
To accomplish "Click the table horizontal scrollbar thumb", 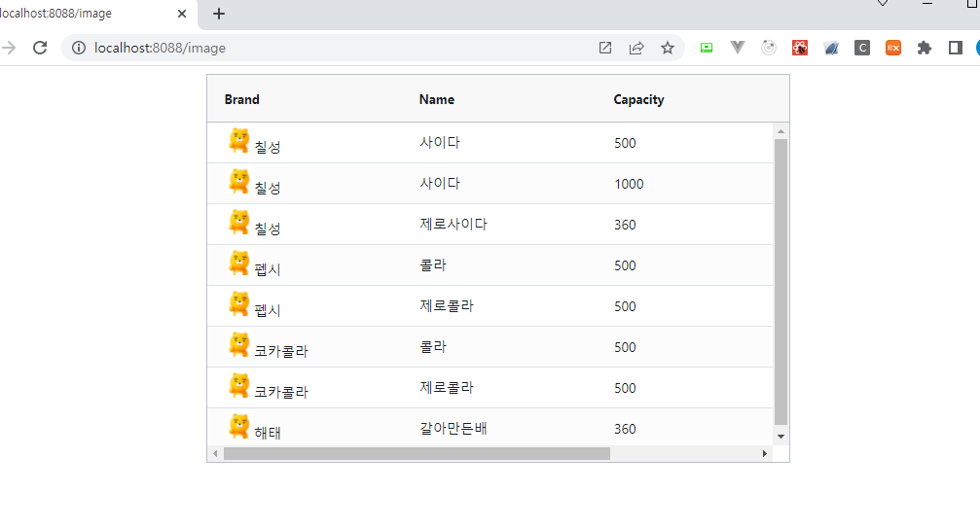I will (417, 454).
